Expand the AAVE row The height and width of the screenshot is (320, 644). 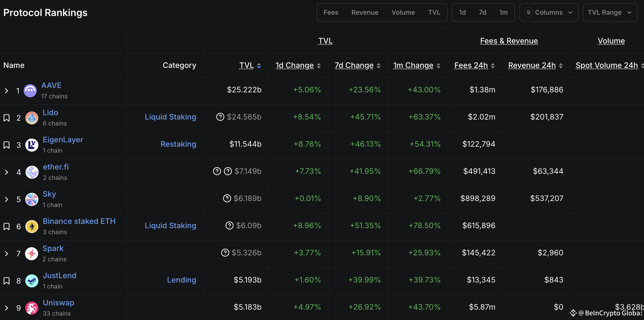pos(7,91)
